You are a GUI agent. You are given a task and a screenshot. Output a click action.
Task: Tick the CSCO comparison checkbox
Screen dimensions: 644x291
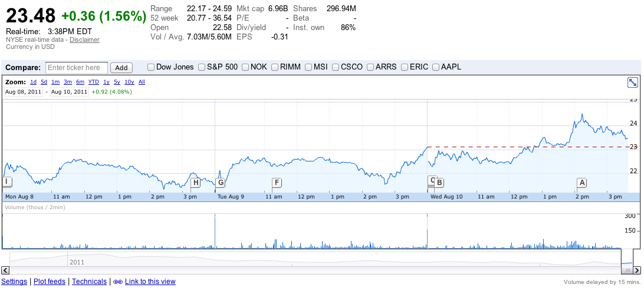coord(336,67)
